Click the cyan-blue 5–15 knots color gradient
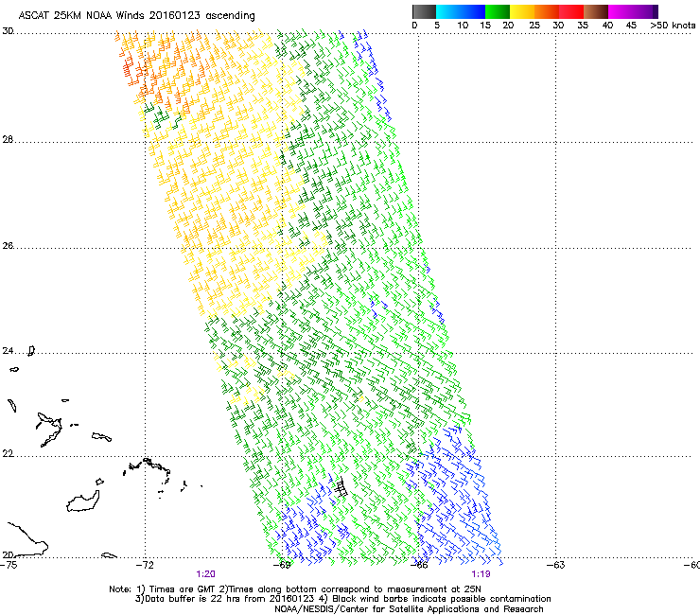The image size is (700, 615). tap(461, 11)
